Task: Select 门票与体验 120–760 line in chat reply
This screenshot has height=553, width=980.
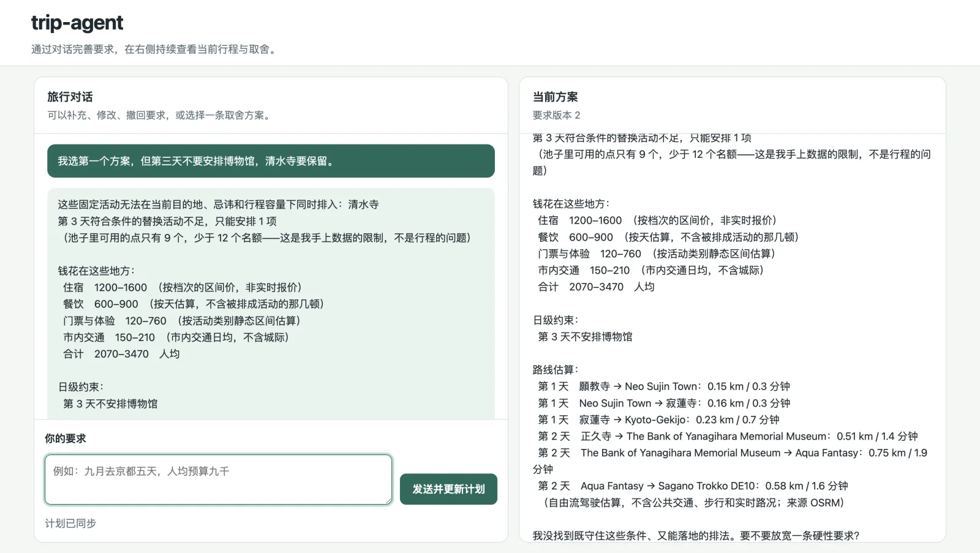Action: click(182, 320)
